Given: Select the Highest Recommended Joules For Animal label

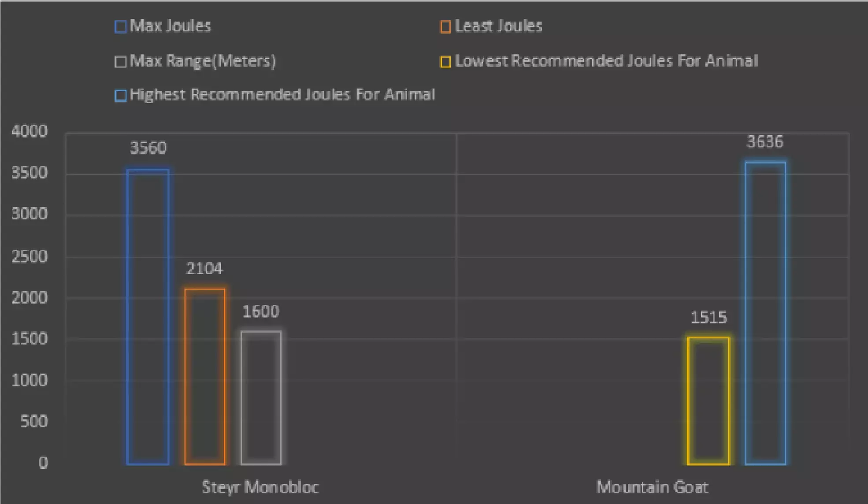Looking at the screenshot, I should (x=282, y=95).
